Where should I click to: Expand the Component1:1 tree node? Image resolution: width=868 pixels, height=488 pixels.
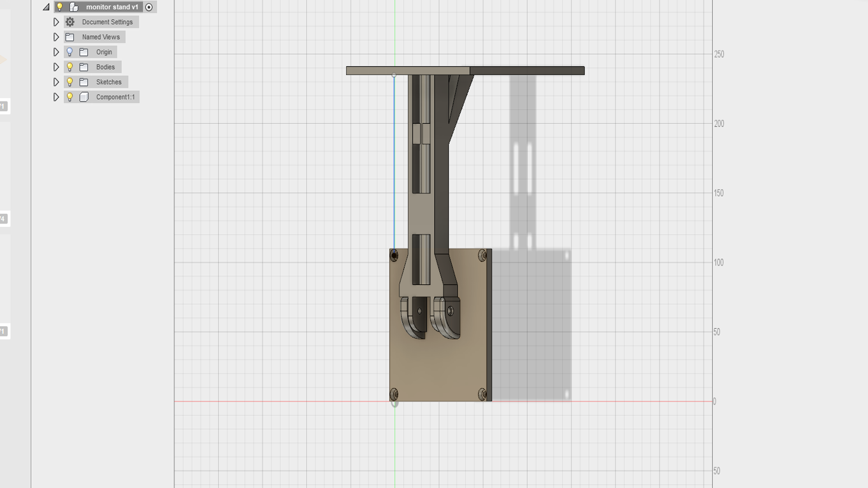pos(56,97)
